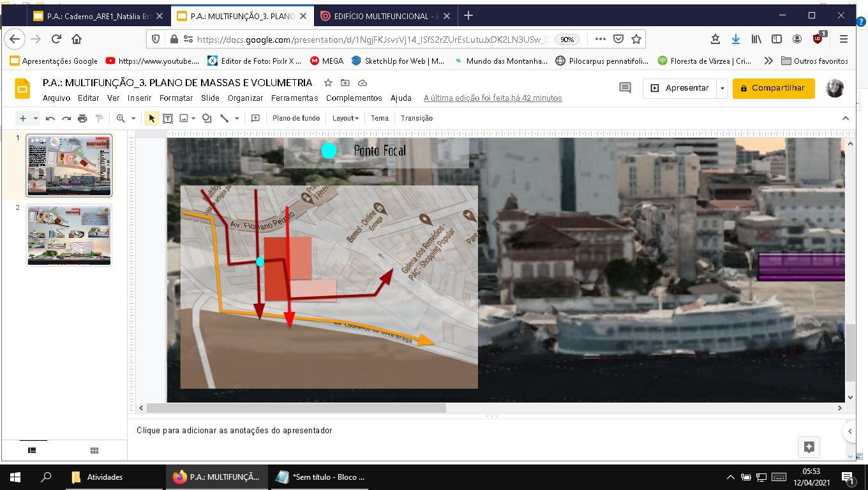The image size is (868, 490).
Task: Undo the last action
Action: coord(50,118)
